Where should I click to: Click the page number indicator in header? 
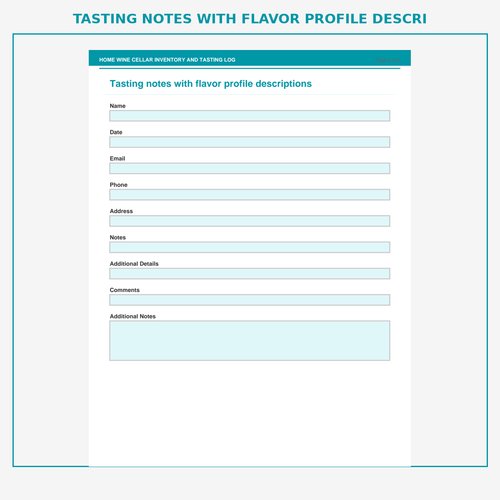pyautogui.click(x=388, y=60)
